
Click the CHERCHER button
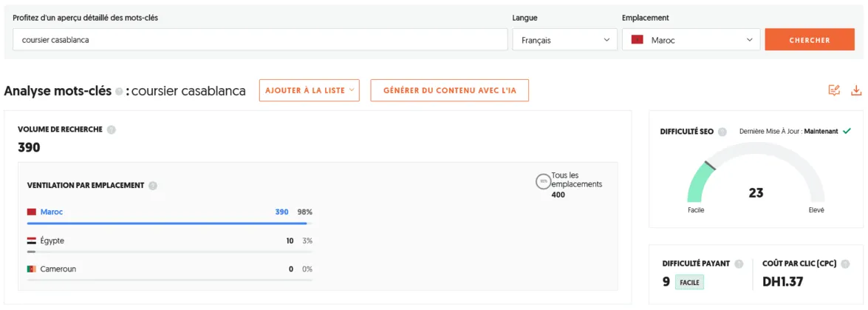click(810, 40)
